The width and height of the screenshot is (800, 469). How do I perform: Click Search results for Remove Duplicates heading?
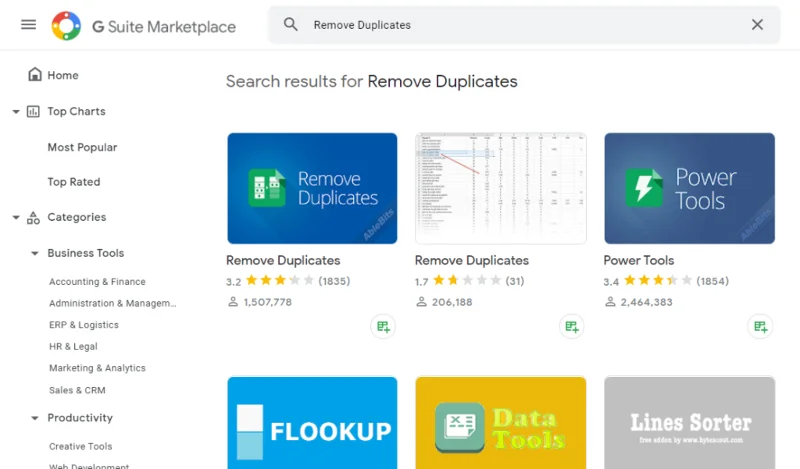tap(371, 82)
